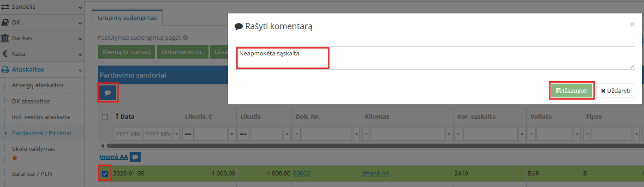Click the star icon under Skolų valdymas
Screen dimensions: 644x187
click(15, 158)
